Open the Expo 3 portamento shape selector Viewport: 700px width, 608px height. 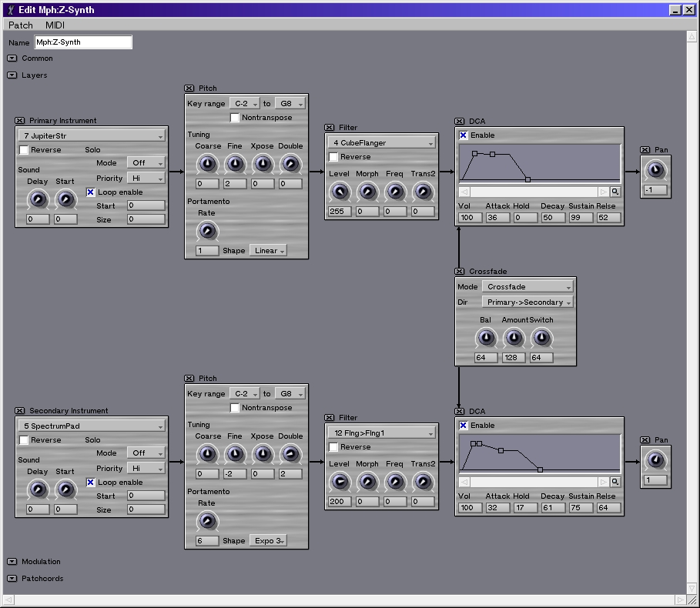(268, 541)
